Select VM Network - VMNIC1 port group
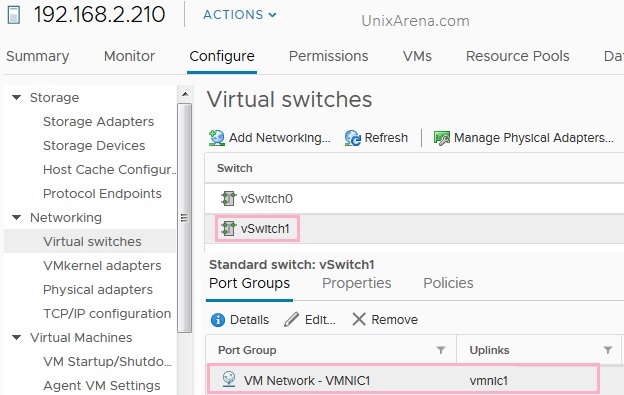 tap(307, 381)
